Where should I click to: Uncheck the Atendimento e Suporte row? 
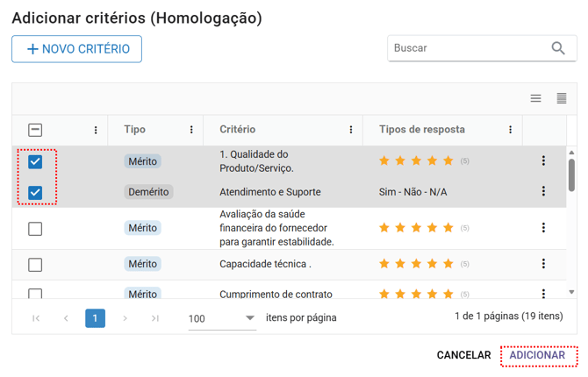[x=35, y=192]
